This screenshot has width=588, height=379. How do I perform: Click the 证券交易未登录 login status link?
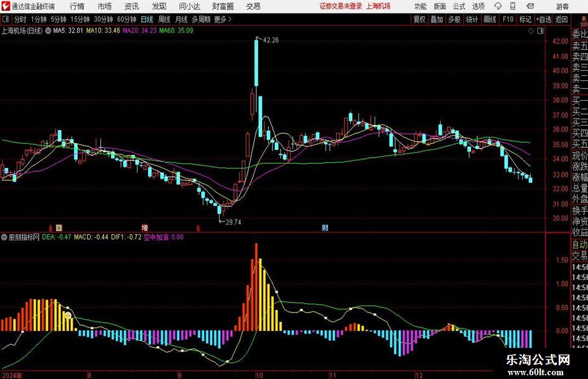pos(341,6)
